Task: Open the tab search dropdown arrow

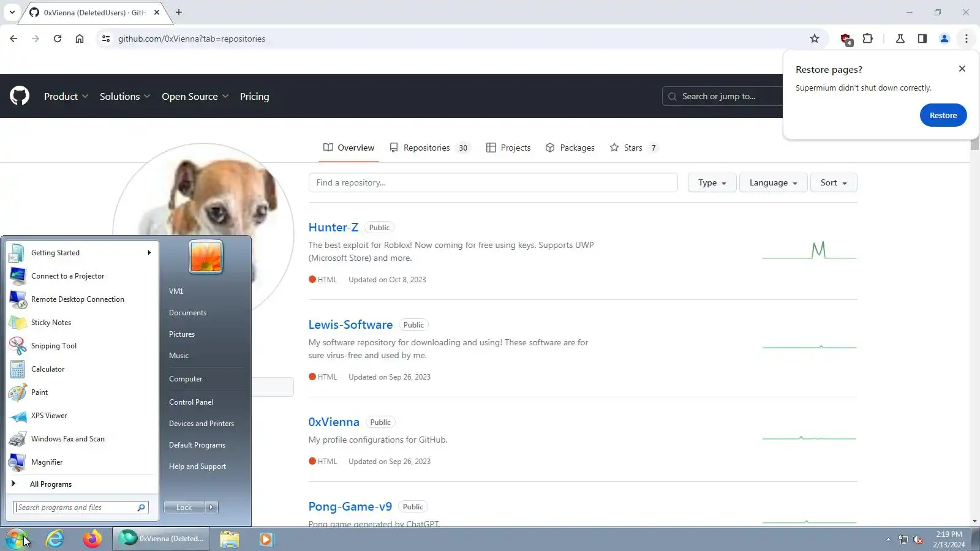Action: [12, 12]
